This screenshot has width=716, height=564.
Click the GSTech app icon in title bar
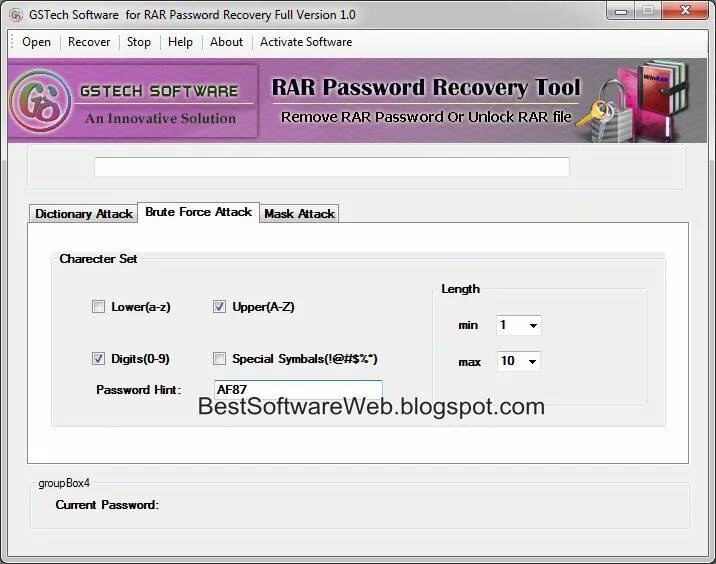pyautogui.click(x=16, y=15)
